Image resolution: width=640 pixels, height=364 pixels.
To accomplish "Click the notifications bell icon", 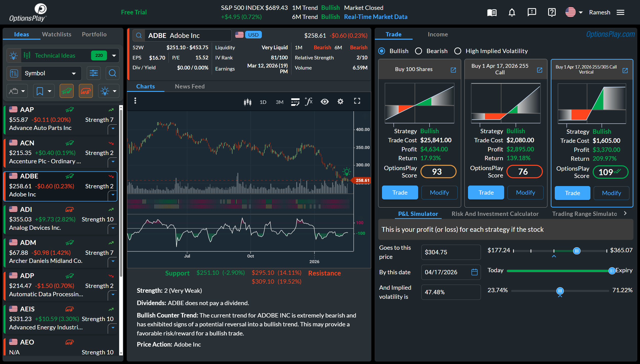I will pos(512,12).
